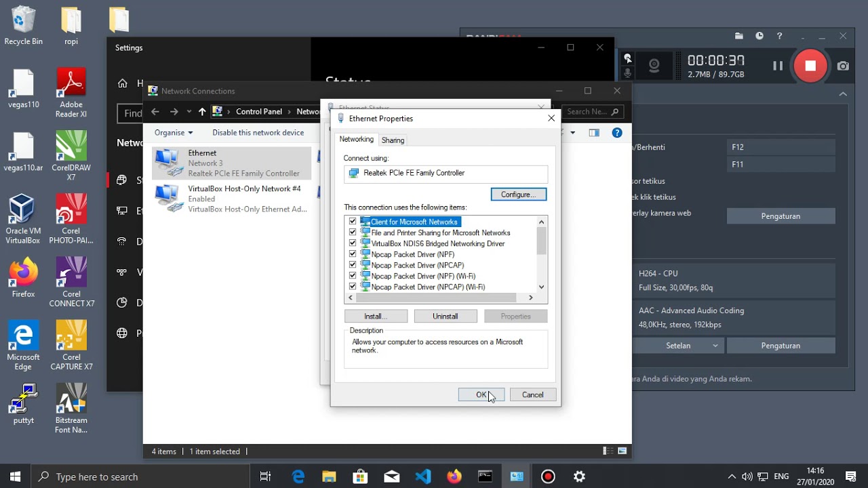Click blue help icon in Network Connections
Screen dimensions: 868x488
617,133
